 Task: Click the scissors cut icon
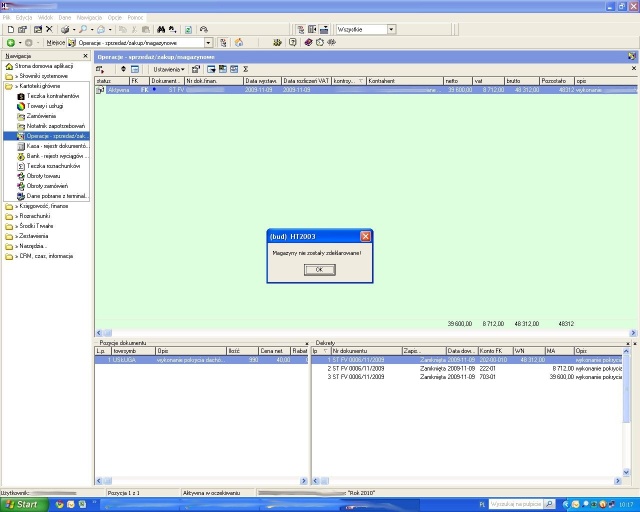coord(134,29)
